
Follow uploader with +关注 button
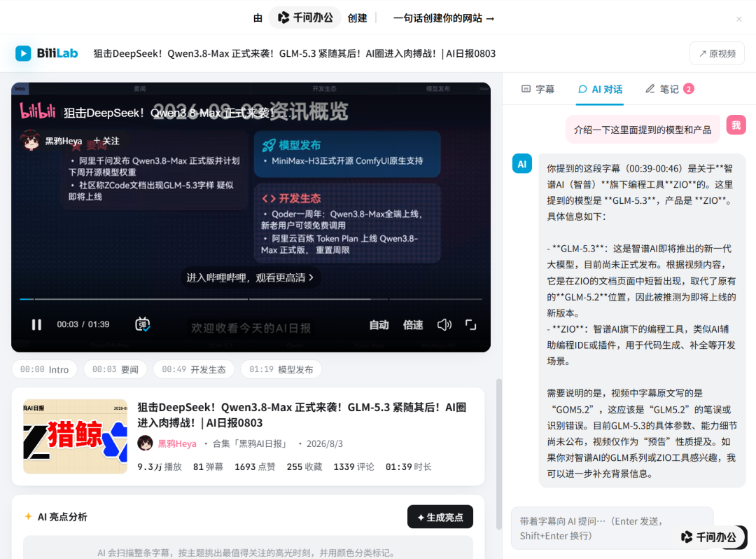[106, 141]
